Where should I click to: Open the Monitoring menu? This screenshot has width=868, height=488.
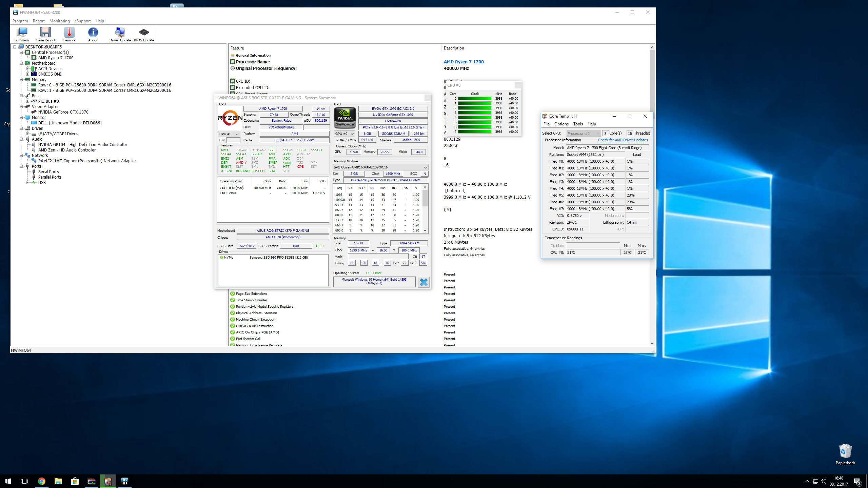[x=59, y=21]
